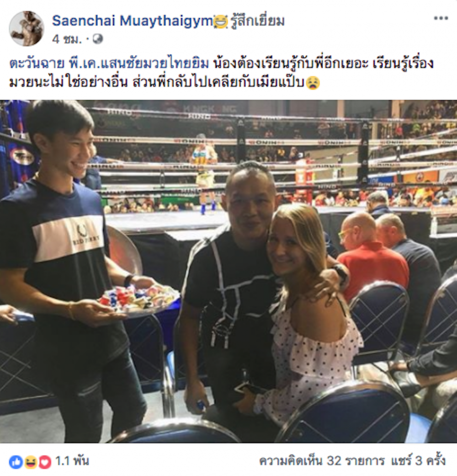Click the Saenchai Muaythaigym profile picture

(27, 28)
